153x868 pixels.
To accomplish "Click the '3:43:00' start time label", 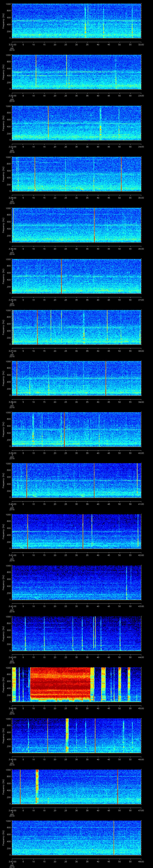I will click(x=12, y=657).
